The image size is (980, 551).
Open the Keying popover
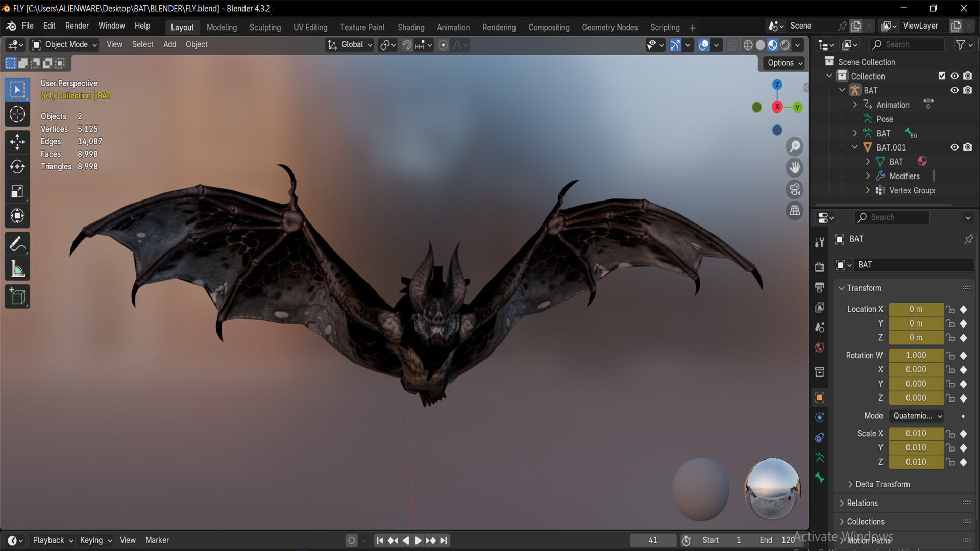[95, 540]
